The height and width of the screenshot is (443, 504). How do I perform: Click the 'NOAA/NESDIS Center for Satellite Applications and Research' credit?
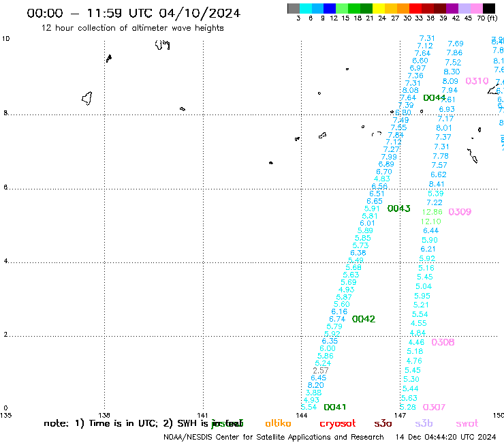pos(274,438)
